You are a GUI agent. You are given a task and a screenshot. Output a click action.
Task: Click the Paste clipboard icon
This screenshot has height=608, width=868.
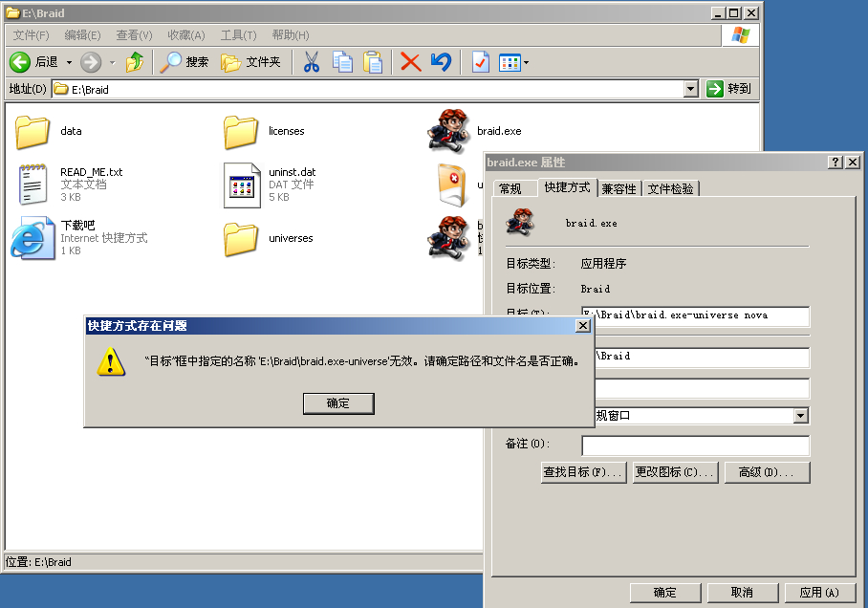pyautogui.click(x=373, y=62)
